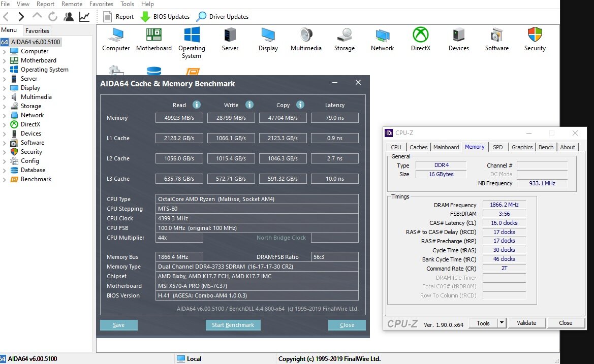
Task: Switch to the Favorites sidebar tab
Action: (x=37, y=30)
